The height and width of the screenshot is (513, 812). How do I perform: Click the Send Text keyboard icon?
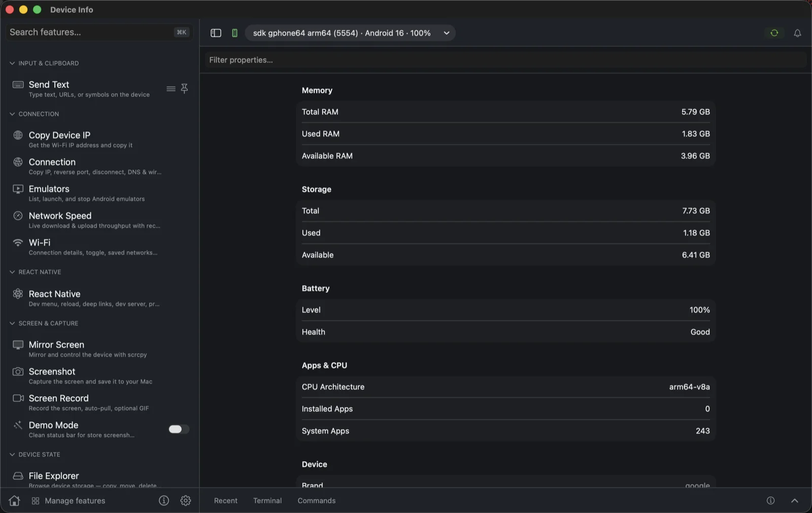tap(18, 84)
